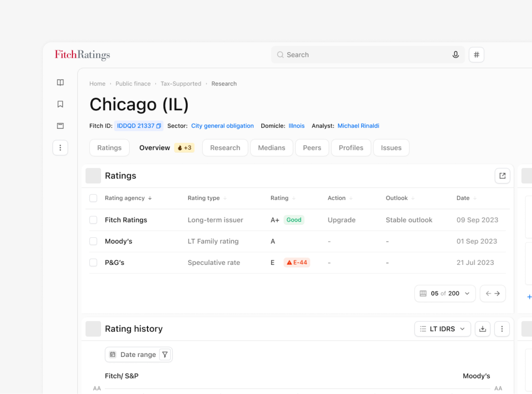
Task: Go to Home in breadcrumb
Action: [97, 83]
